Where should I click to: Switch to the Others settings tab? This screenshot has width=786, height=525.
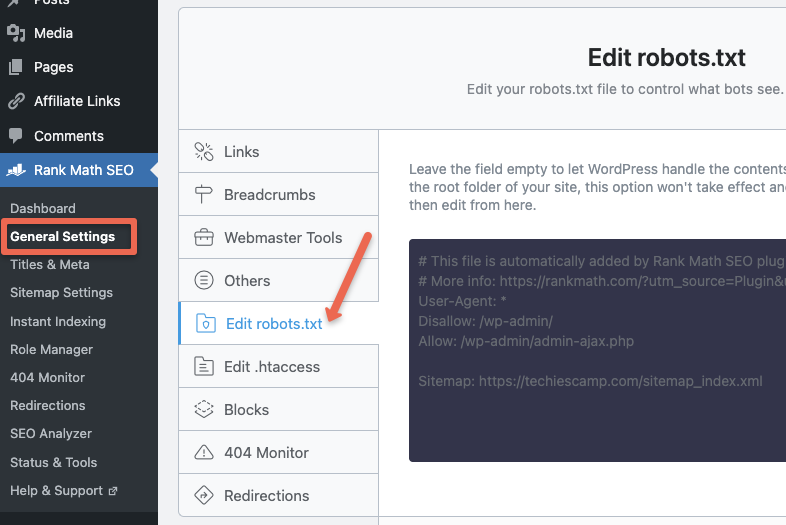[279, 280]
